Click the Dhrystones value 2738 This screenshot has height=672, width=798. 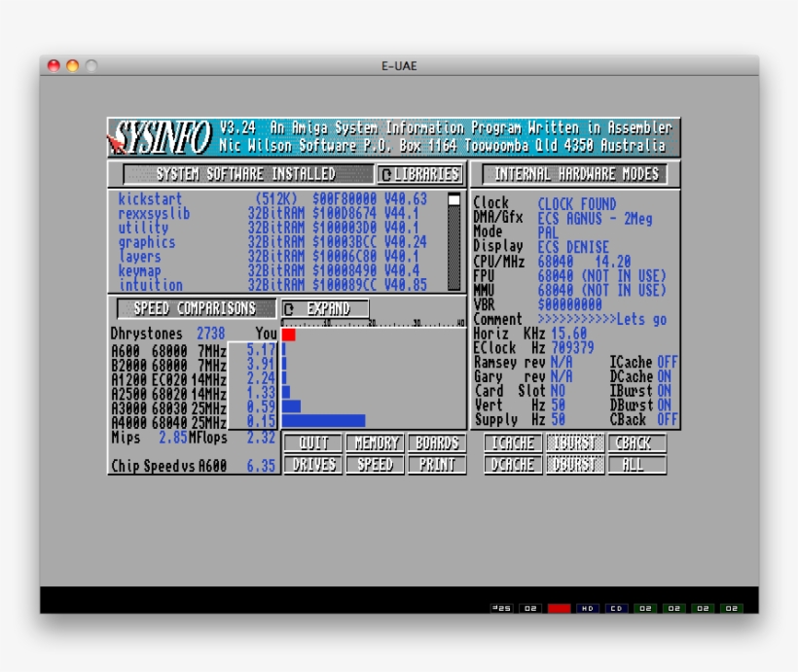[211, 334]
